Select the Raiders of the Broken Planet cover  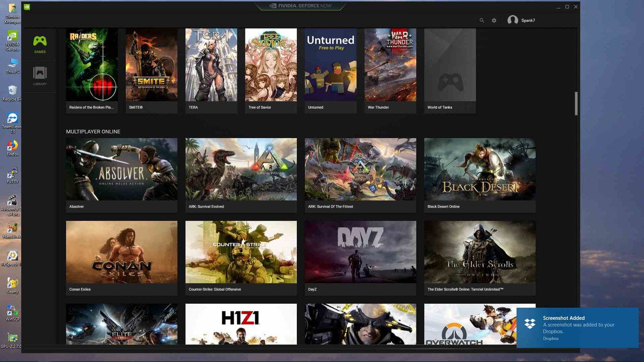[x=92, y=65]
